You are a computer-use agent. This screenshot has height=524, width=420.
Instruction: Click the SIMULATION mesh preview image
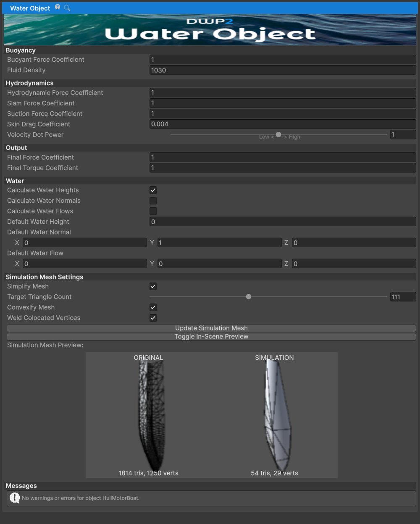click(x=275, y=415)
